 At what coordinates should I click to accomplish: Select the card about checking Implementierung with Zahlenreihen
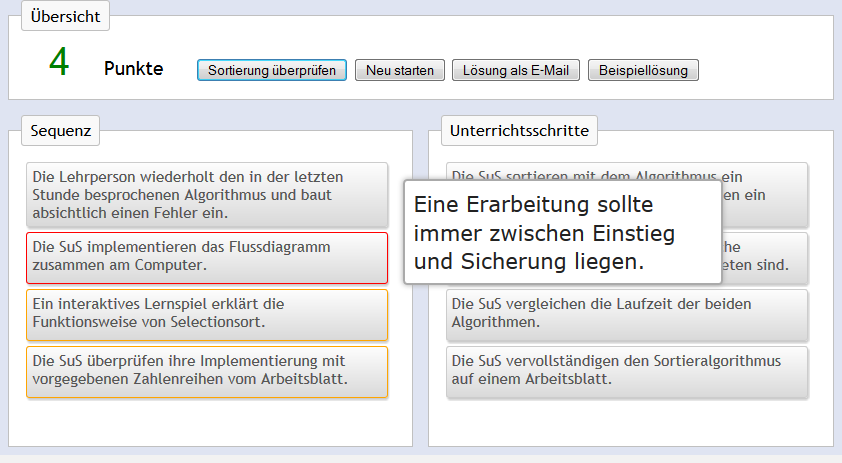pos(206,371)
